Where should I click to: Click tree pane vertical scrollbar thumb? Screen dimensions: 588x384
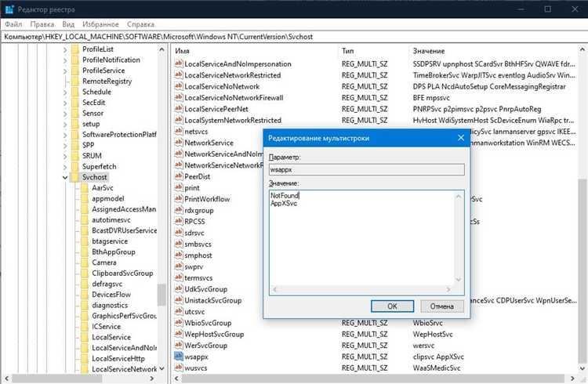[x=162, y=295]
